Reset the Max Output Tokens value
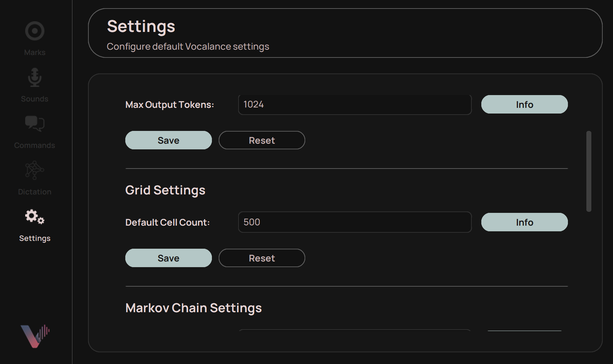Screen dimensions: 613x364 point(262,140)
